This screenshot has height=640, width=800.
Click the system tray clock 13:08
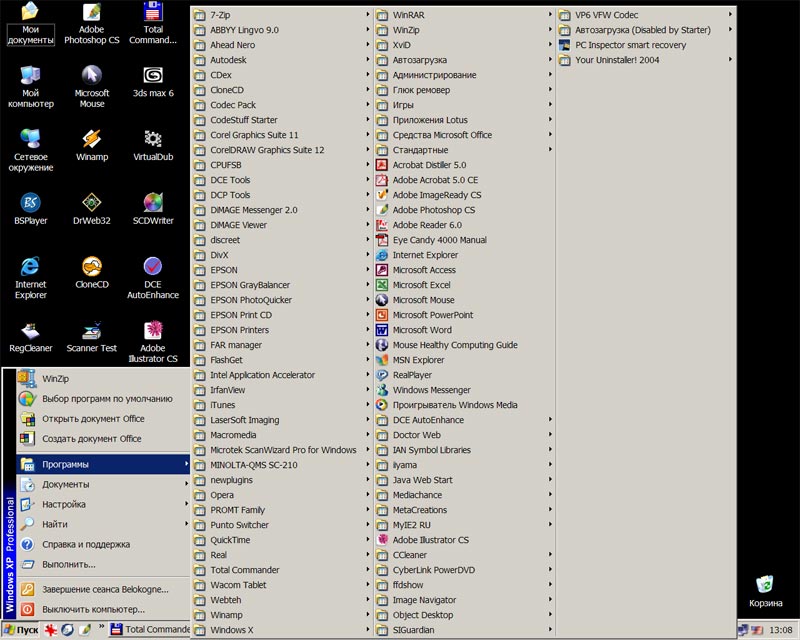tap(781, 630)
